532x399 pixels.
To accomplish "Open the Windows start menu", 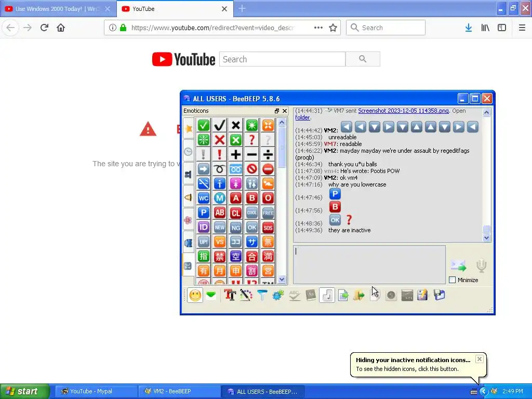I will 25,391.
